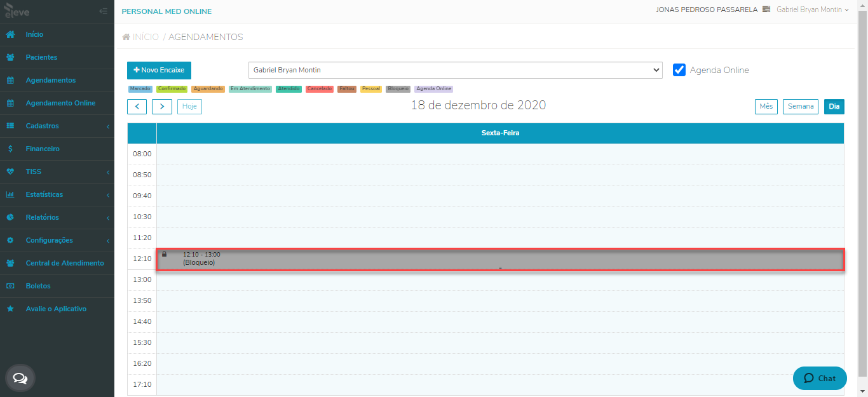Click the Eleve logo
Image resolution: width=868 pixels, height=397 pixels.
pyautogui.click(x=17, y=11)
